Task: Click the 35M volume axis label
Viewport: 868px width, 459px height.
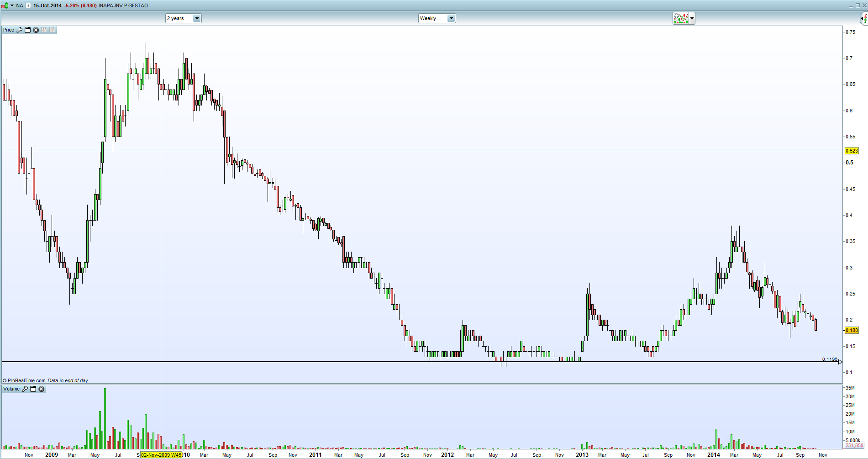Action: pos(850,388)
